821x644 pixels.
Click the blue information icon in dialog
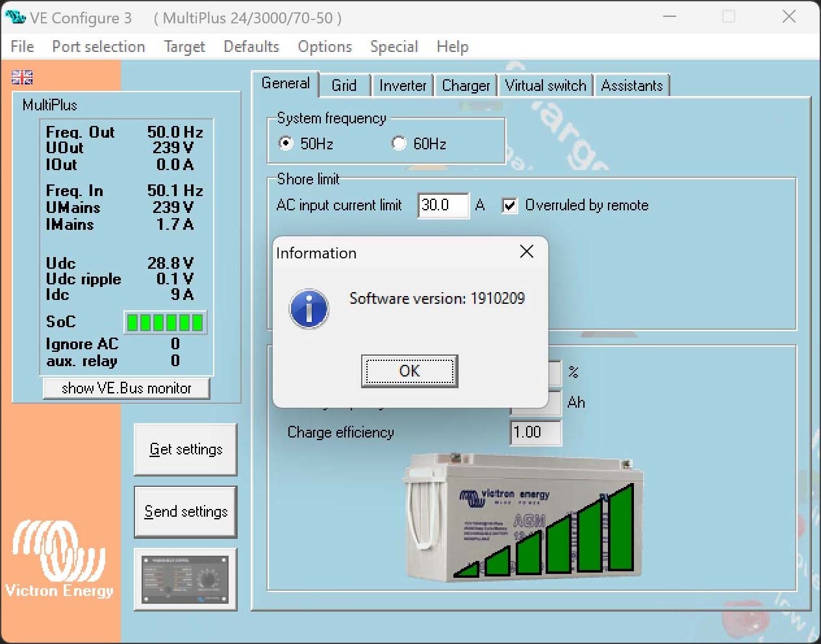[x=309, y=308]
